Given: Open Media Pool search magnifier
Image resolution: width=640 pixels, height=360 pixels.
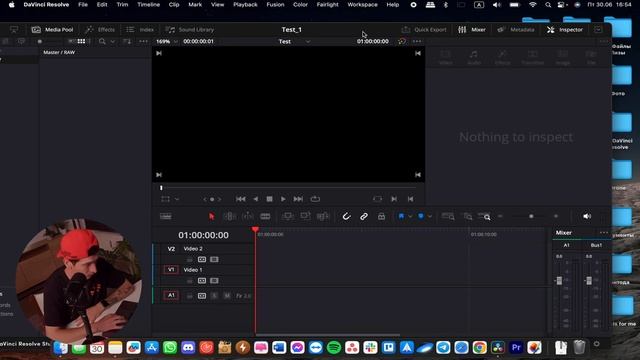Looking at the screenshot, I should point(102,41).
